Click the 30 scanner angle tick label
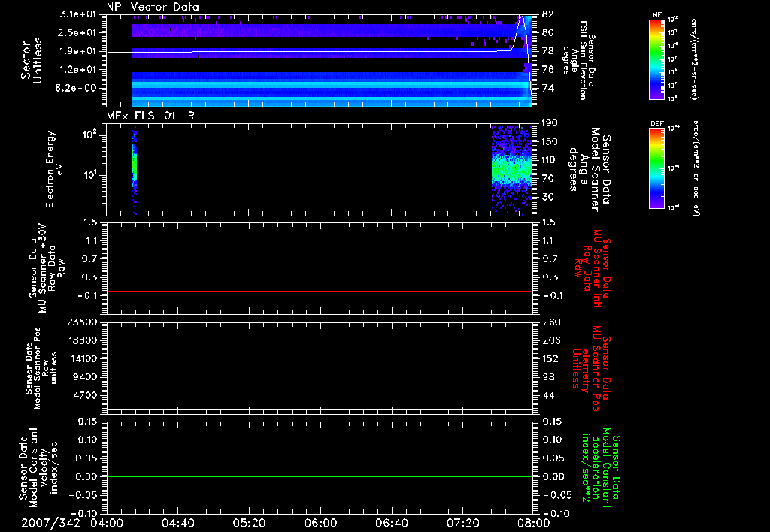This screenshot has width=770, height=532. 548,197
